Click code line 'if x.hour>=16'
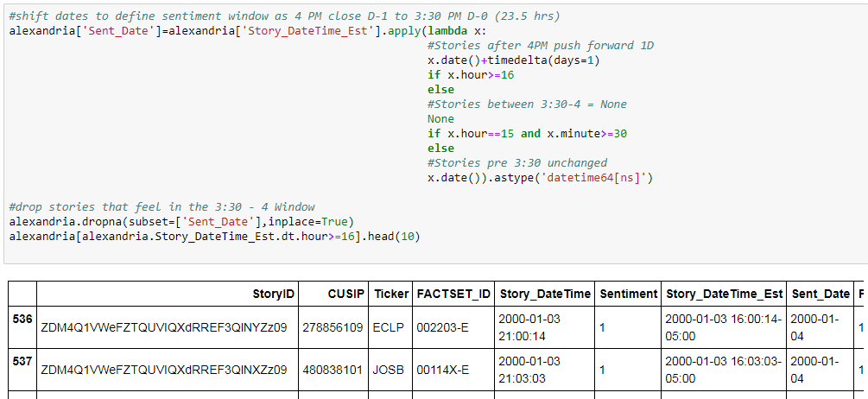 471,75
